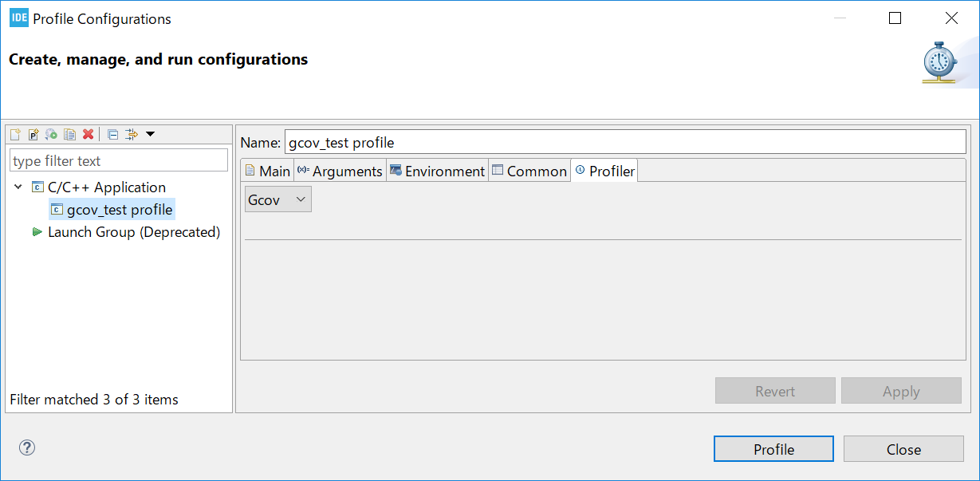Click the type filter text field

coord(118,160)
